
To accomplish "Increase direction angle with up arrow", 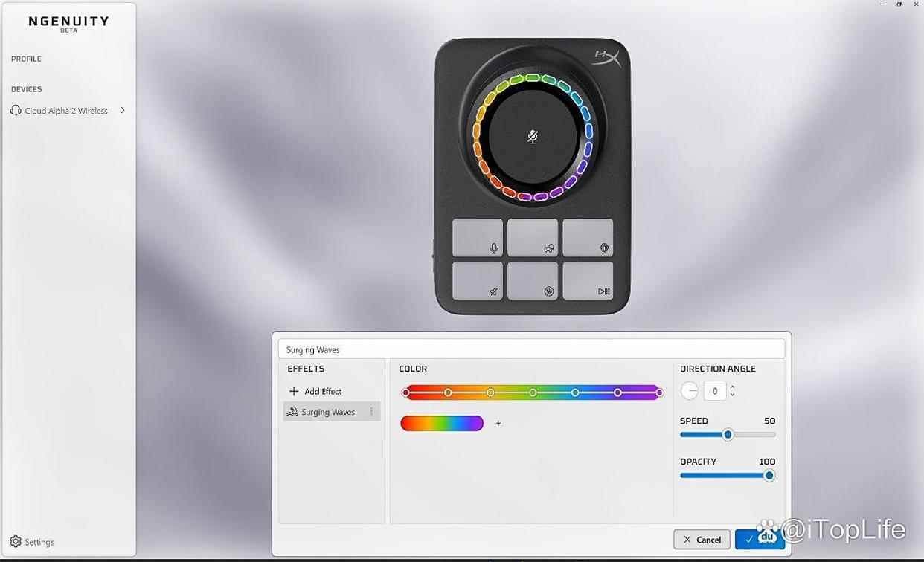I will click(732, 387).
